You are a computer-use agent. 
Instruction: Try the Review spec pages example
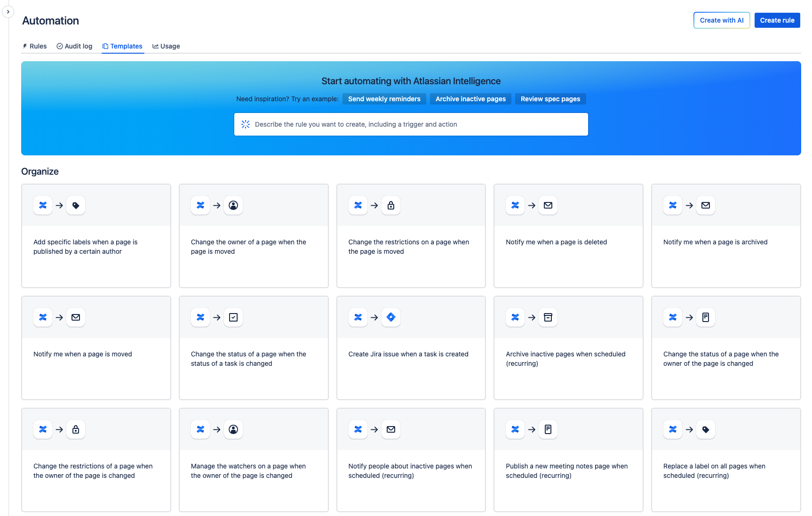point(550,99)
